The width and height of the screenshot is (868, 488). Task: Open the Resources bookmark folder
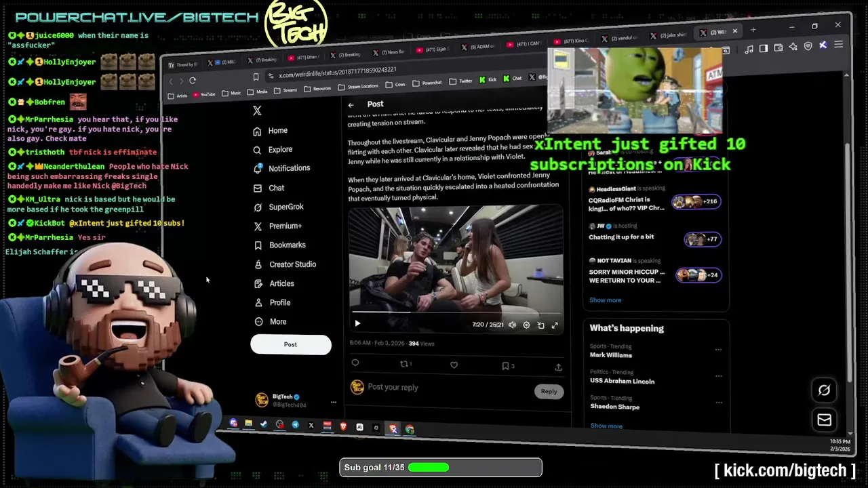[x=317, y=89]
